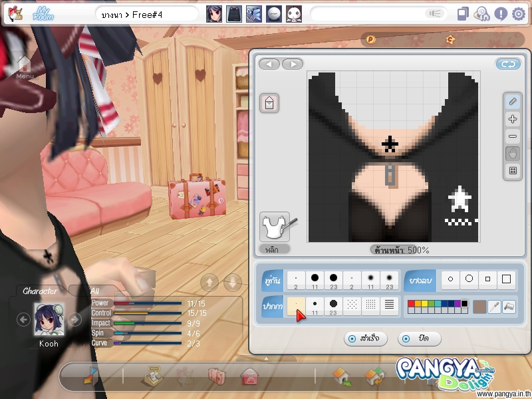
Task: Click the red mailbox house icon
Action: (x=250, y=376)
